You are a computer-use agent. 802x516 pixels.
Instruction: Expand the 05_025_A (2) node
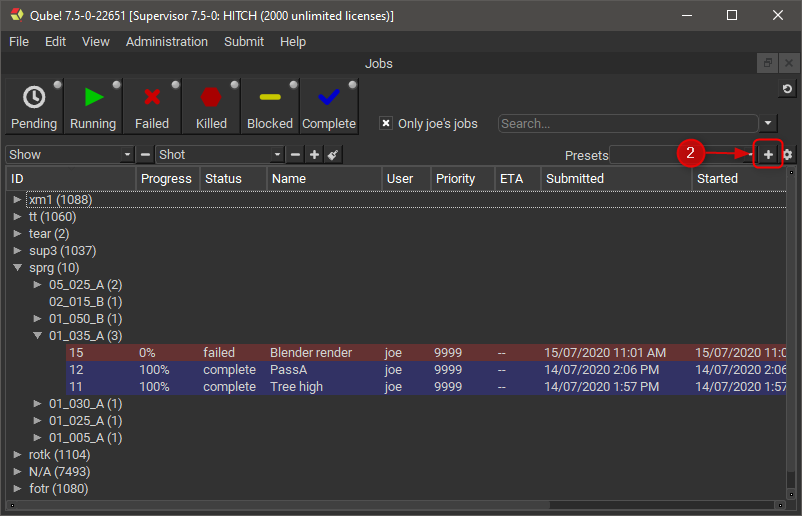[x=38, y=285]
